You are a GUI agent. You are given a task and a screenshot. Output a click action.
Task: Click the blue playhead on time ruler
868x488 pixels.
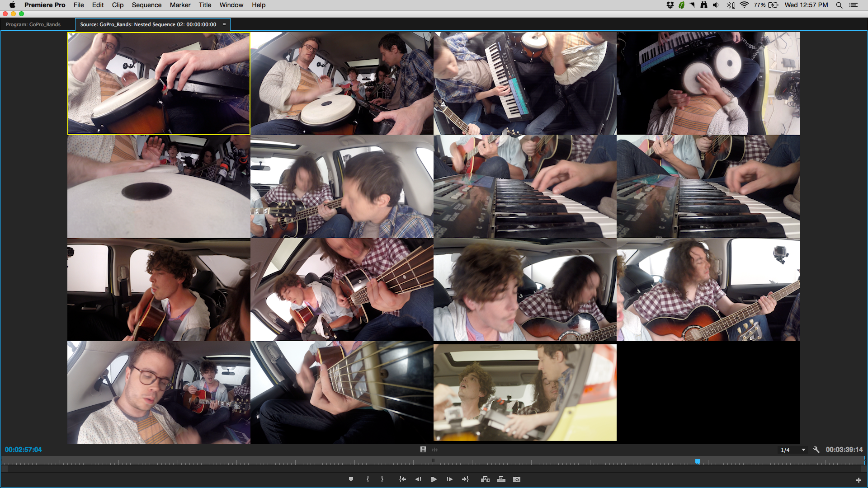point(698,461)
